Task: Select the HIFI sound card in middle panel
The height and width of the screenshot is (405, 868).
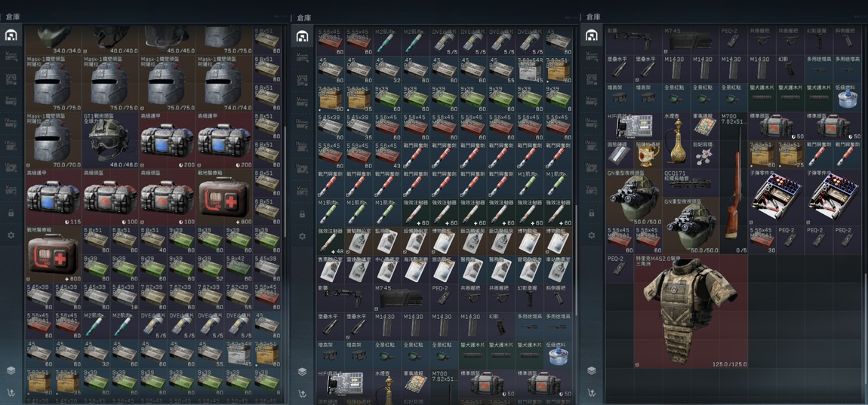Action: click(x=344, y=384)
